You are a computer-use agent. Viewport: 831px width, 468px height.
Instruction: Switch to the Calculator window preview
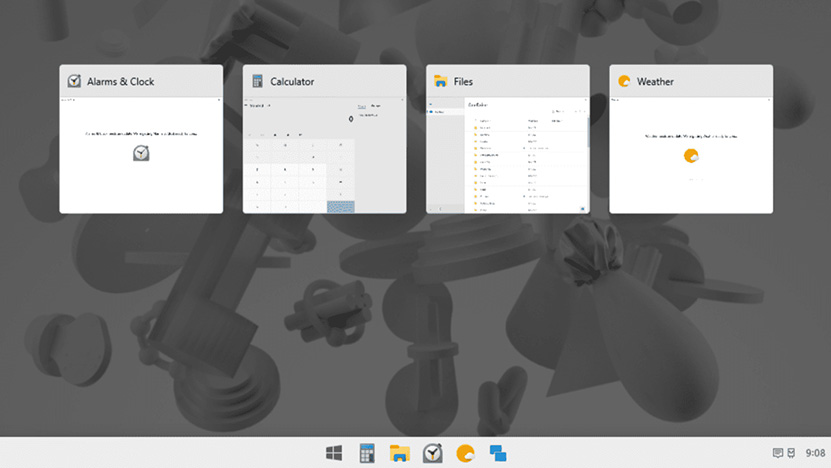click(324, 155)
